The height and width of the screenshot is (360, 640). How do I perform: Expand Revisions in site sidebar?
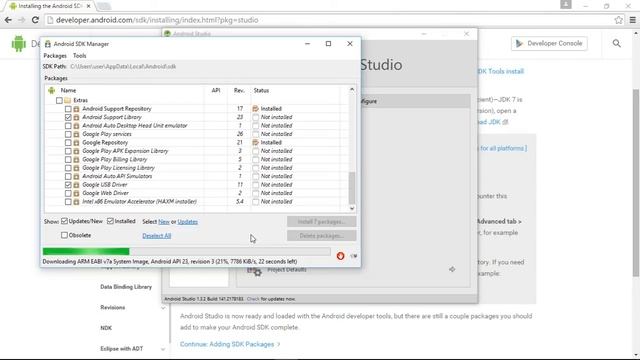tap(163, 308)
